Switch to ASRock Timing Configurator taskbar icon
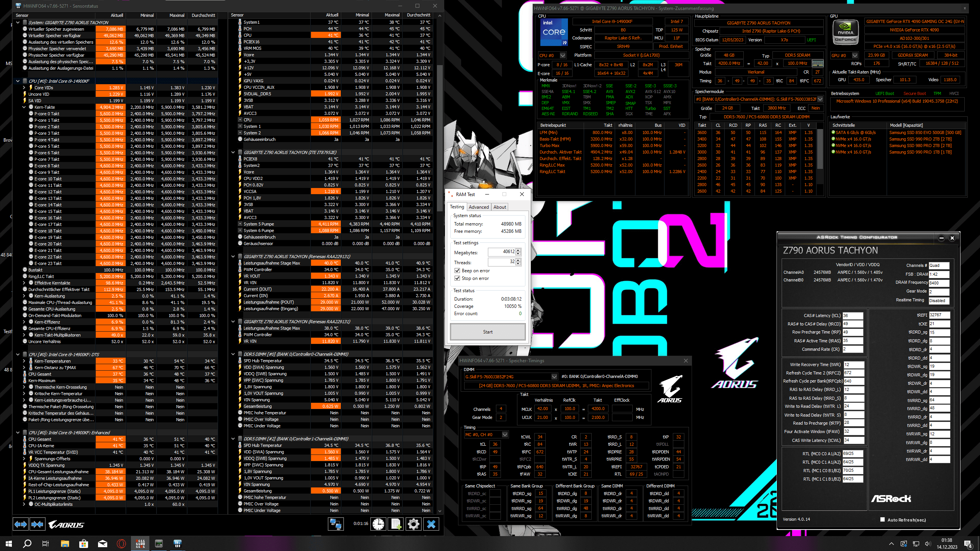Screen dimensions: 980x551 point(159,543)
